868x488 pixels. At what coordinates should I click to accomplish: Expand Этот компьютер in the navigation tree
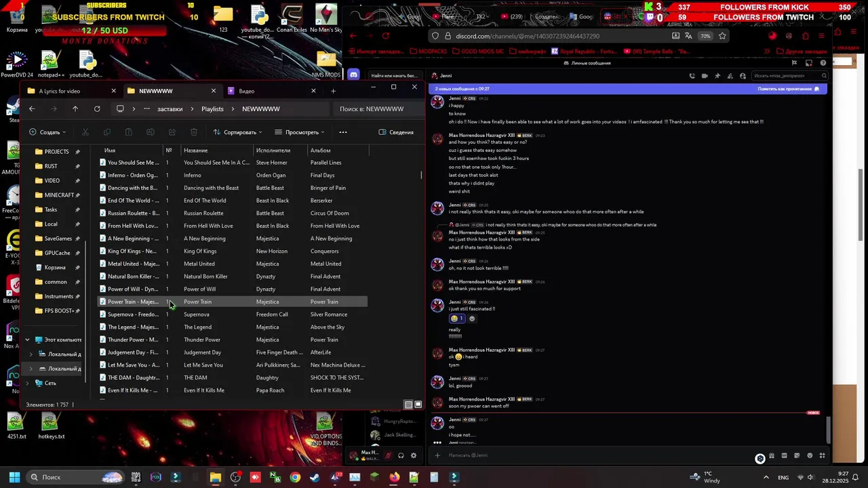27,340
